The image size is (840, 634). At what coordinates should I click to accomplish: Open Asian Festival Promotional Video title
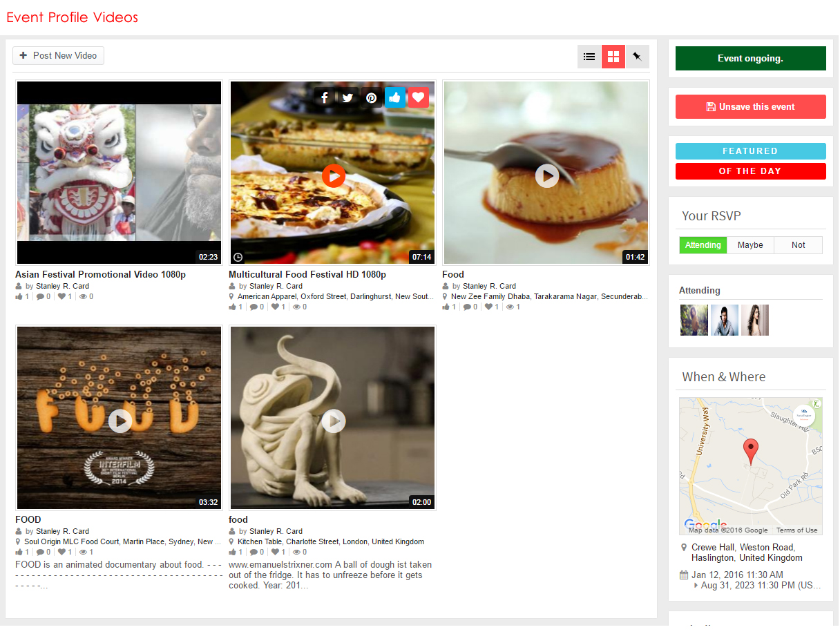(x=100, y=274)
